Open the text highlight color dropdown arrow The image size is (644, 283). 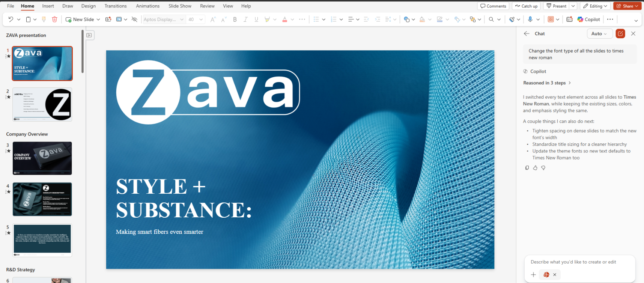pyautogui.click(x=275, y=20)
